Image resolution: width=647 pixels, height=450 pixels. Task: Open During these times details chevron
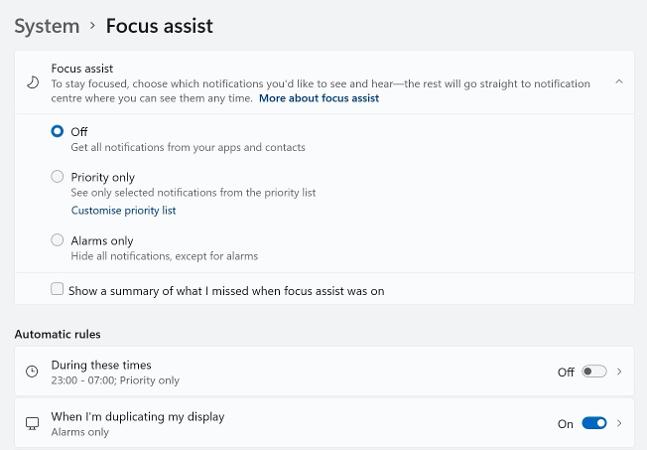[619, 371]
